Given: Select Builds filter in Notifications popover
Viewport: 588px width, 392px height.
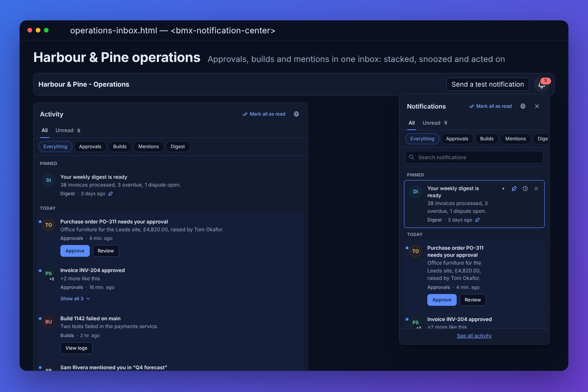Looking at the screenshot, I should (x=487, y=139).
